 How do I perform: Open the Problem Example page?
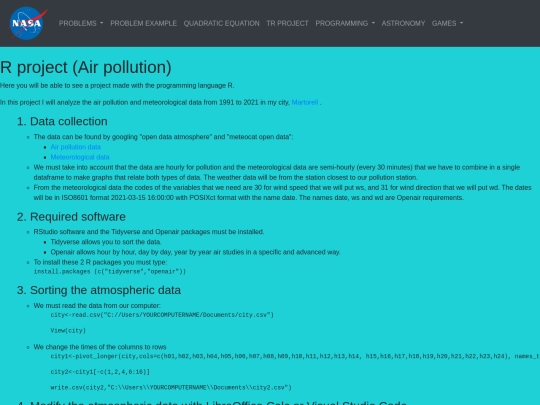143,23
